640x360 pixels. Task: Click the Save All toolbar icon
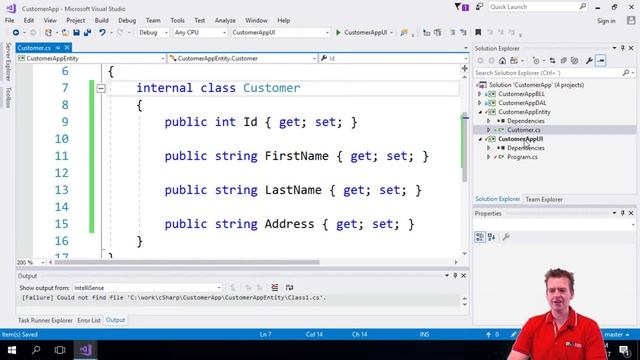(x=87, y=32)
